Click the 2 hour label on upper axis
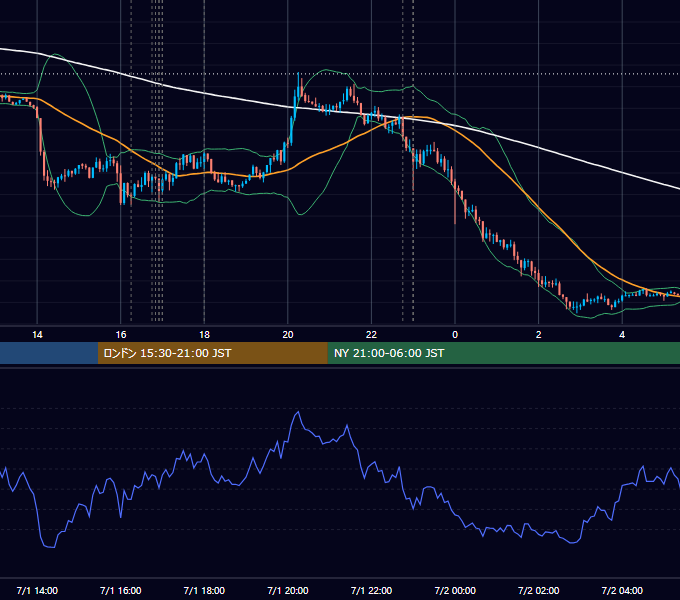 [539, 335]
